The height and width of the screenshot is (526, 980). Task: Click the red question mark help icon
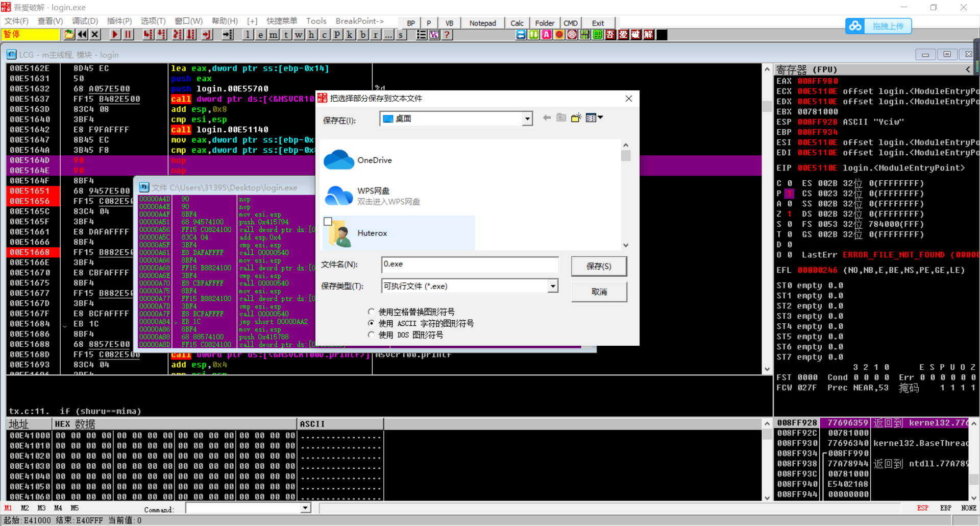(447, 35)
